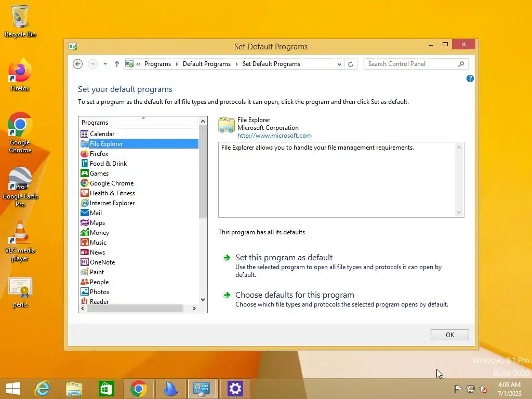
Task: Click the network icon in system tray
Action: tap(471, 389)
